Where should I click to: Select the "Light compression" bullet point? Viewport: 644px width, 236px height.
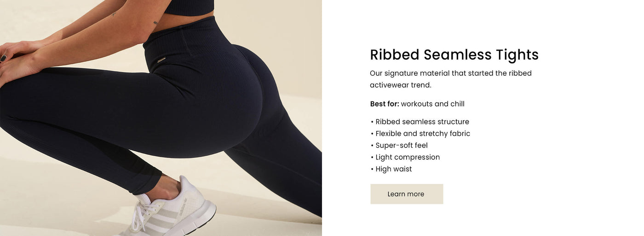pyautogui.click(x=405, y=157)
